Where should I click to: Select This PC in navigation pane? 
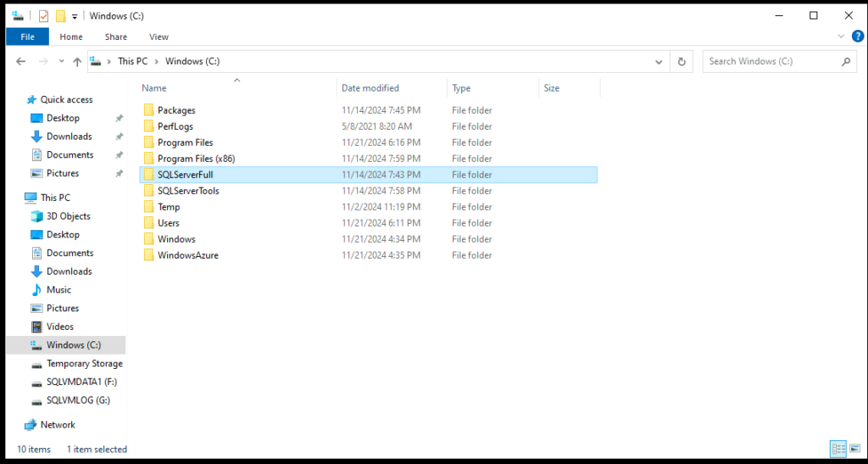click(55, 198)
